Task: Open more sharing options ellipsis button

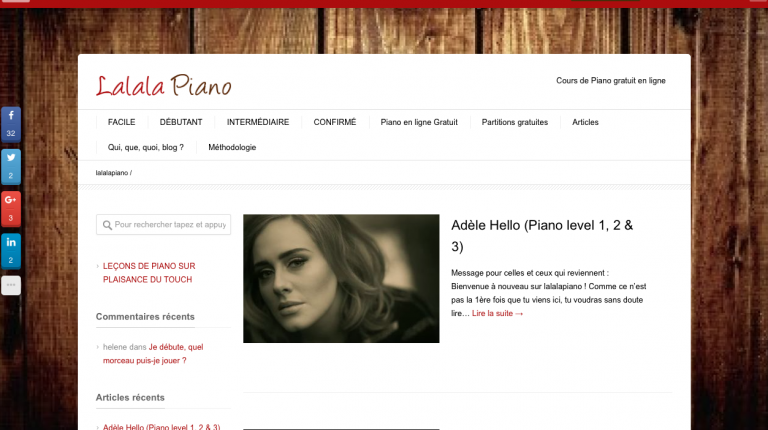Action: 11,285
